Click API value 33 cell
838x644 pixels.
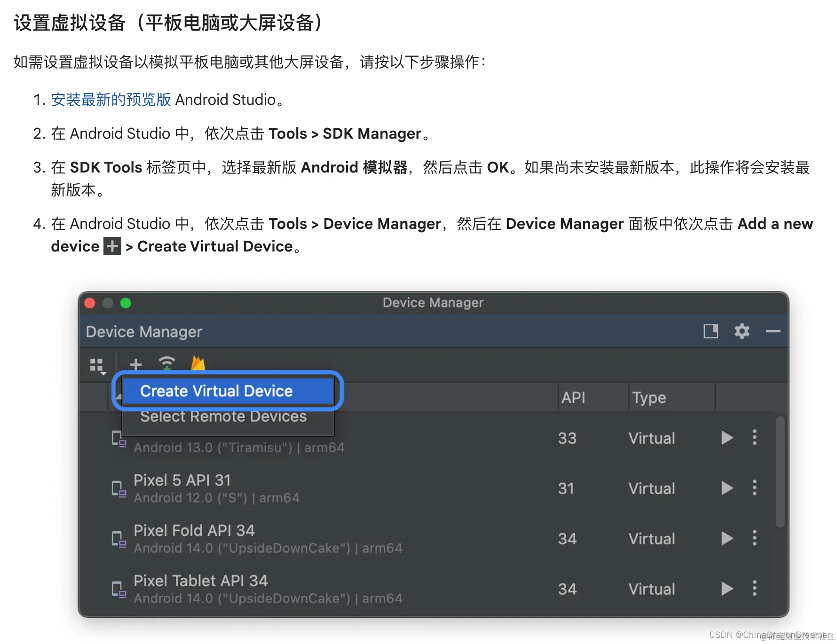(567, 438)
